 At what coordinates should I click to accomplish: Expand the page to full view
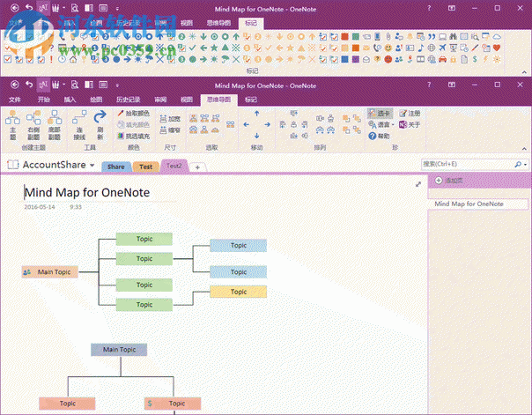pos(418,184)
